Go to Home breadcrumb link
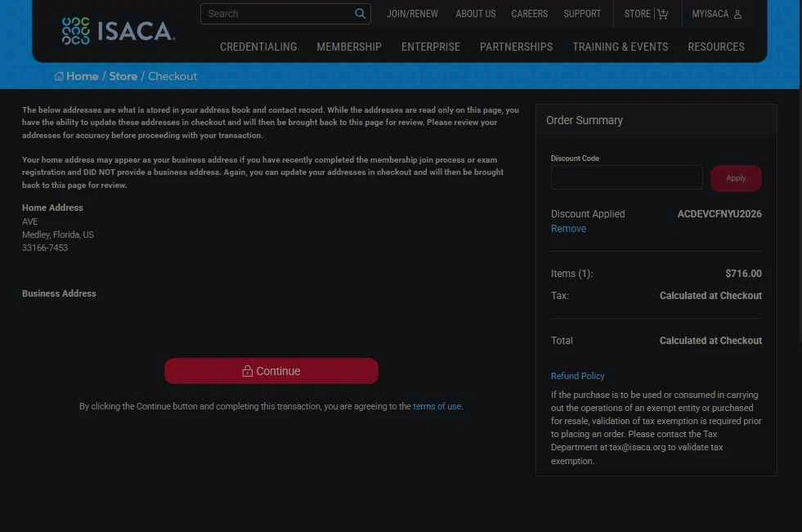This screenshot has width=802, height=532. (x=82, y=76)
